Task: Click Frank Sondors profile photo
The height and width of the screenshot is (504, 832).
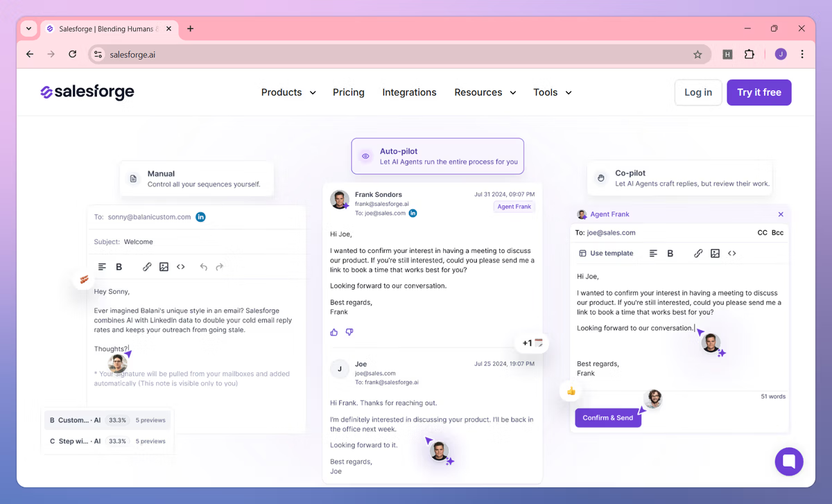Action: 340,200
